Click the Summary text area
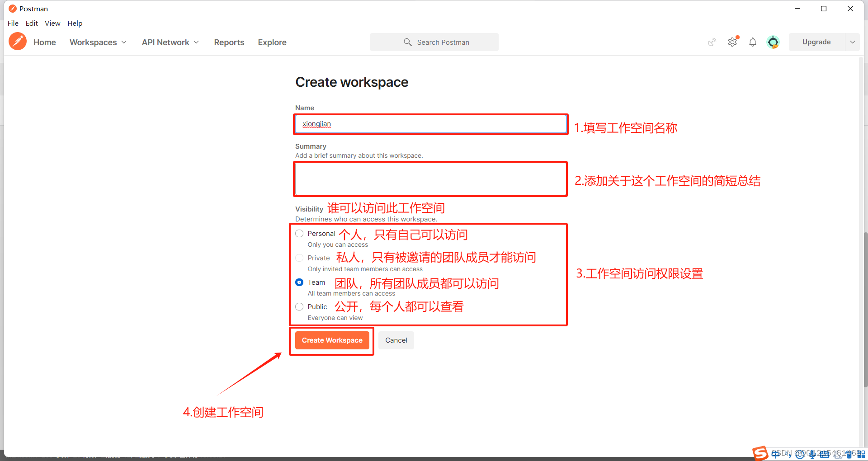The width and height of the screenshot is (868, 461). point(431,179)
